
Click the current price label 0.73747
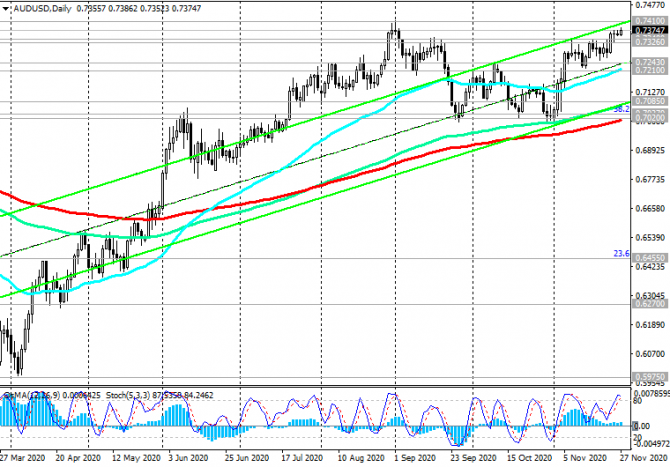[650, 31]
